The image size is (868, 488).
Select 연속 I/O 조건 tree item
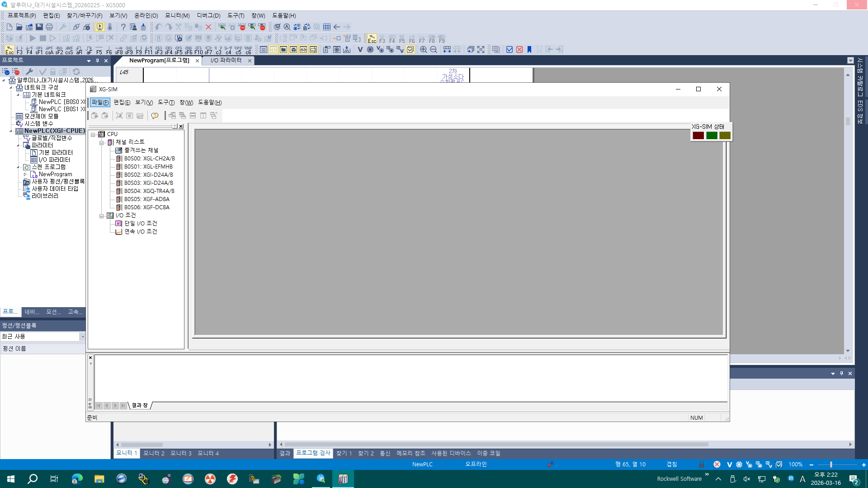point(141,232)
